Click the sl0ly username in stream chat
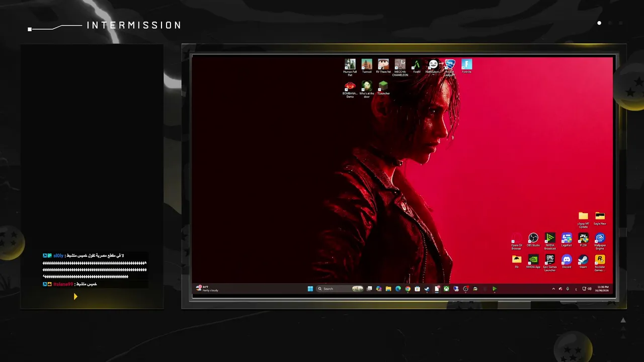Viewport: 644px width, 362px height. 58,256
